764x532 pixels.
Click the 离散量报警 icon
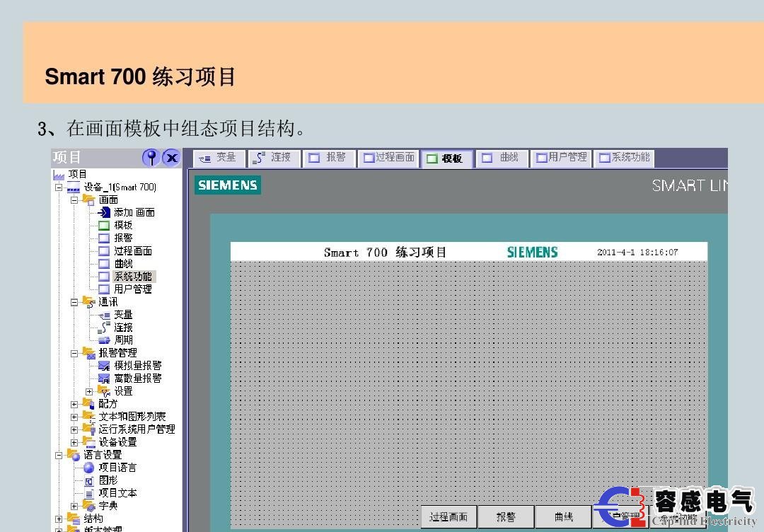(x=104, y=378)
